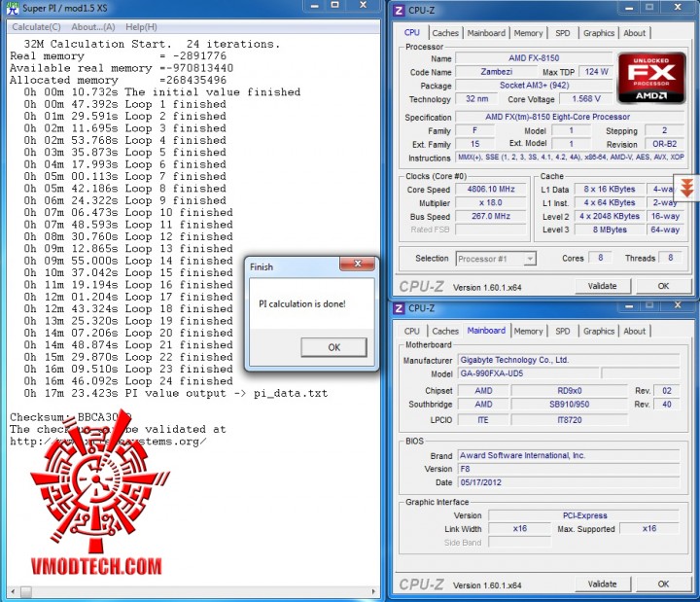
Task: Click the left scroll arrow in Super PI
Action: (x=13, y=592)
